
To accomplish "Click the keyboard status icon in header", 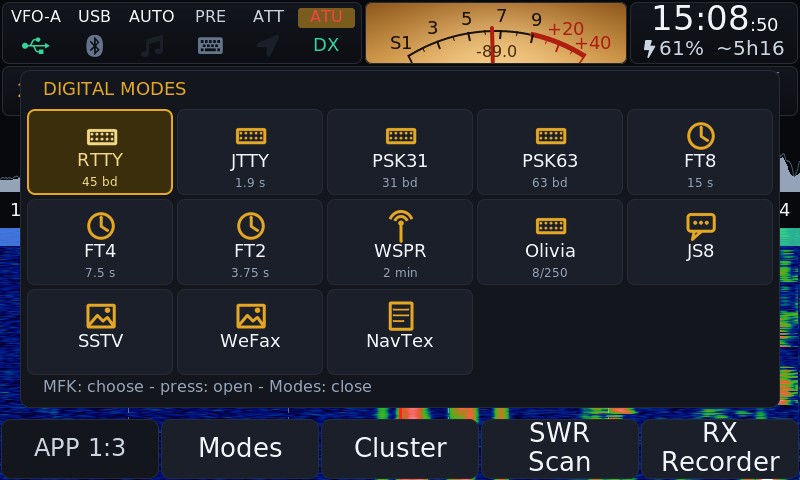I will pyautogui.click(x=210, y=46).
